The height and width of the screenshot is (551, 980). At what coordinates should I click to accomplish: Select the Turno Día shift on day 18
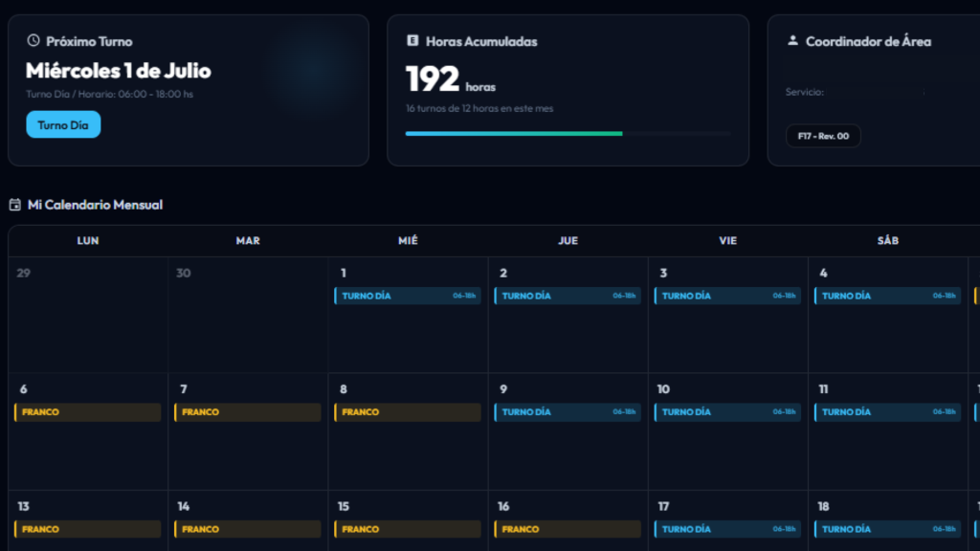pyautogui.click(x=887, y=529)
